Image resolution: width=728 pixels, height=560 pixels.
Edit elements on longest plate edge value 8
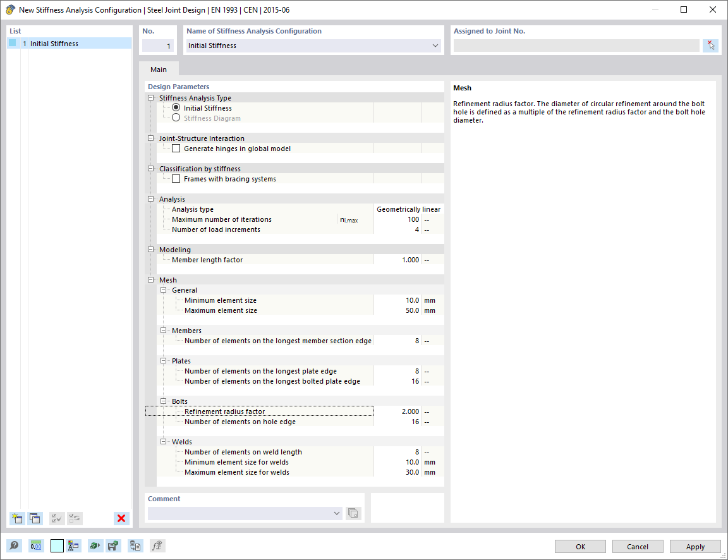point(397,371)
